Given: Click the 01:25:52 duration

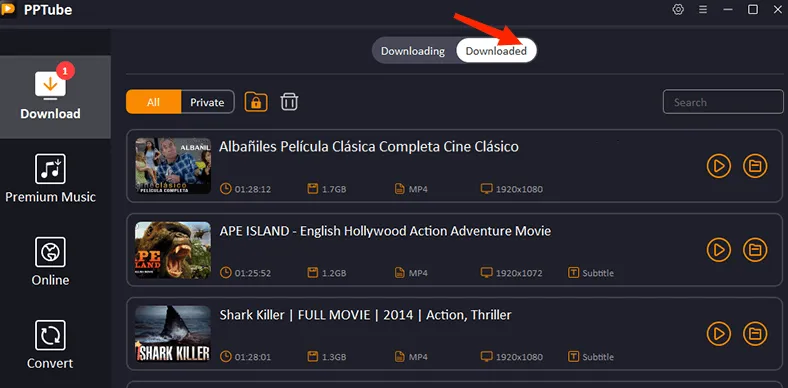Looking at the screenshot, I should coord(246,273).
